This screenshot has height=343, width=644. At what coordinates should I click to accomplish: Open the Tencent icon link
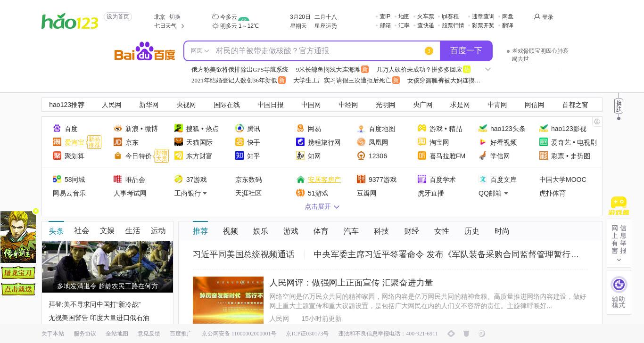click(239, 128)
